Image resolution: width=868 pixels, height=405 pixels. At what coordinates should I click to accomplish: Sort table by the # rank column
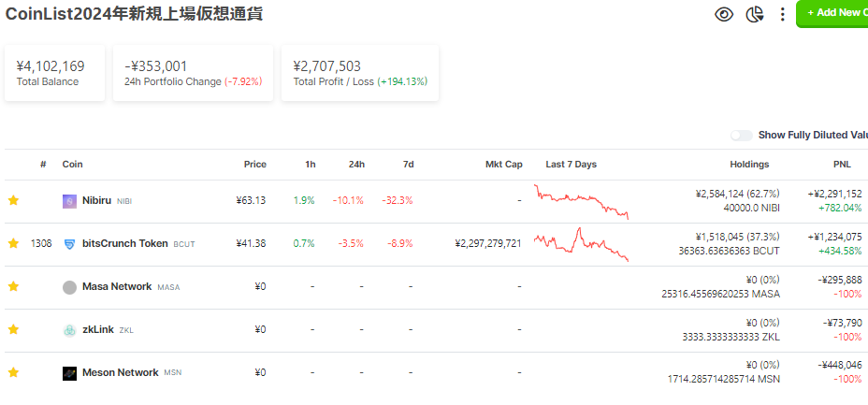coord(43,165)
